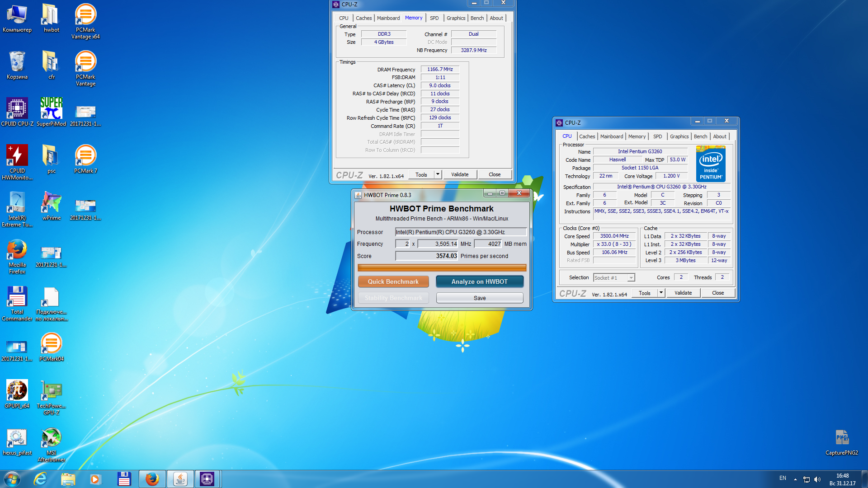868x488 pixels.
Task: Click the Processor name field in HWBOT Prime
Action: 461,232
